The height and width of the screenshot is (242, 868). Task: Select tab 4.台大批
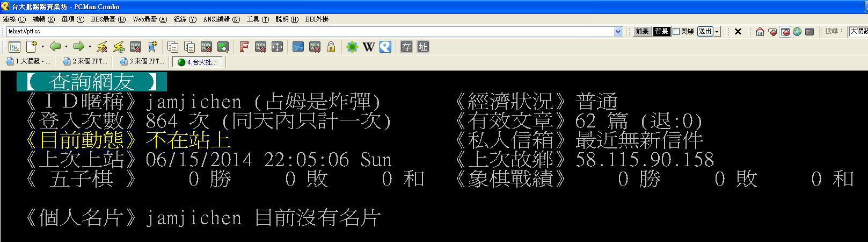(198, 62)
